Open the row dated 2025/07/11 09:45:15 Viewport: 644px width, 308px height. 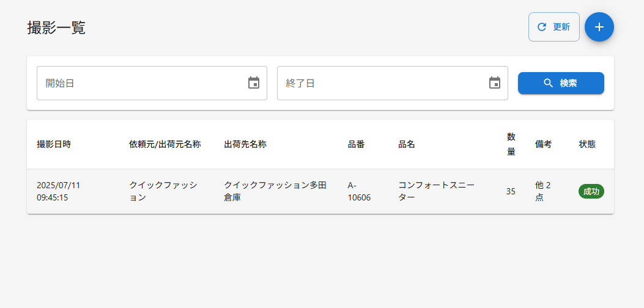(x=320, y=191)
